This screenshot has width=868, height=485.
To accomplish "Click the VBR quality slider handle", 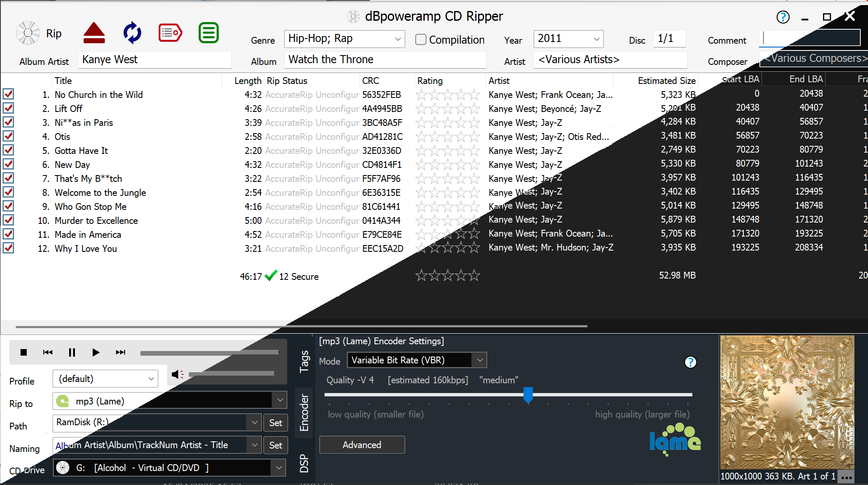I will click(x=528, y=395).
